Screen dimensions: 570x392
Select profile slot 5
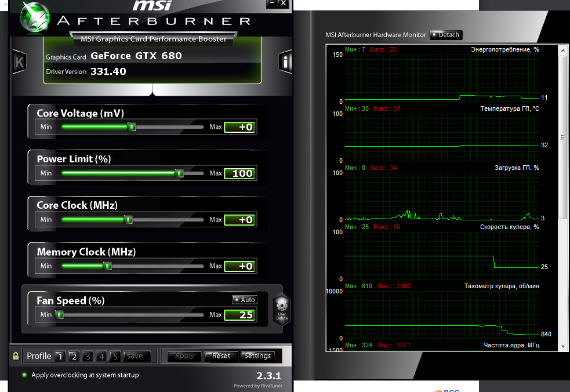tap(115, 356)
